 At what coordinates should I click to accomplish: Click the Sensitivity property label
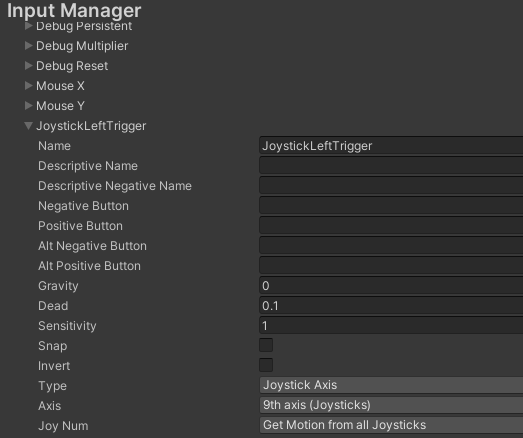(67, 326)
